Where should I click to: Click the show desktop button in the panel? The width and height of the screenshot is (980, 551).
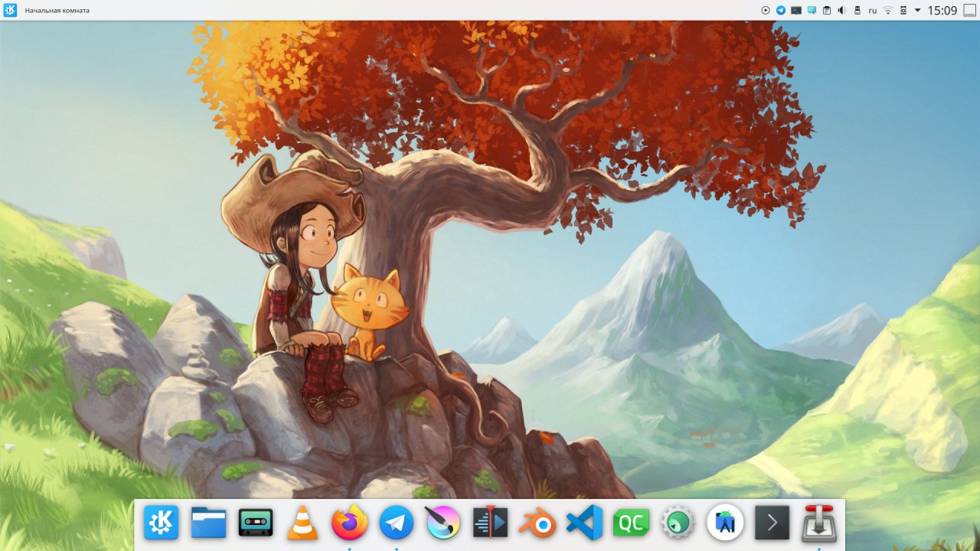pos(969,10)
